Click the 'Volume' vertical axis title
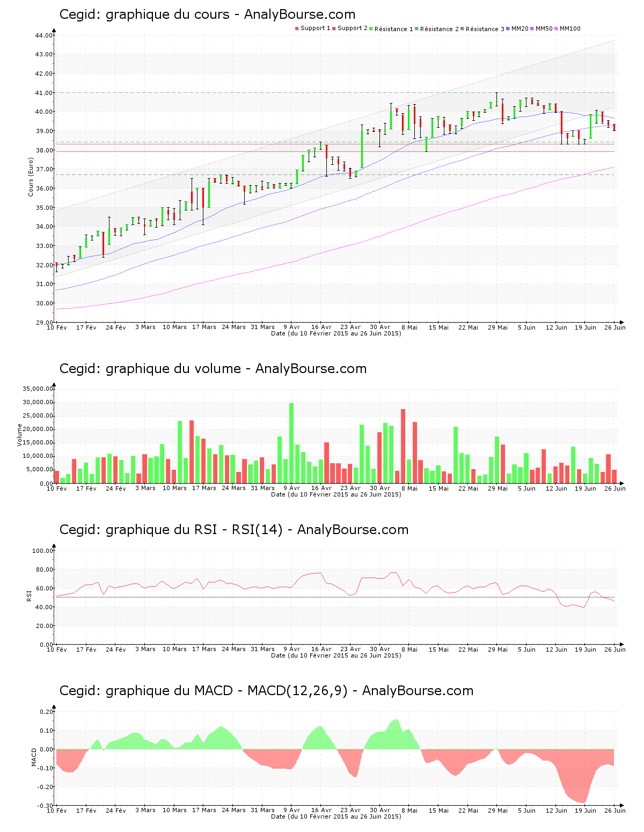Screen dimensions: 644x832 pyautogui.click(x=20, y=435)
